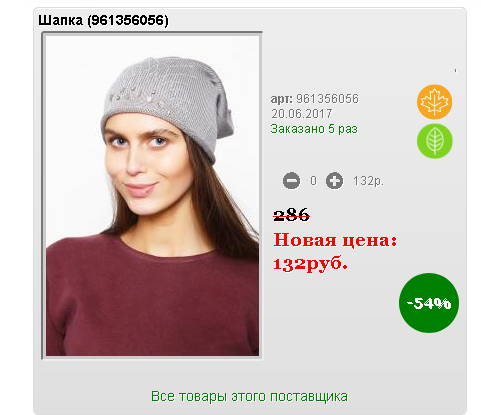
Task: Click the number 961356056 in the bold title
Action: click(128, 21)
